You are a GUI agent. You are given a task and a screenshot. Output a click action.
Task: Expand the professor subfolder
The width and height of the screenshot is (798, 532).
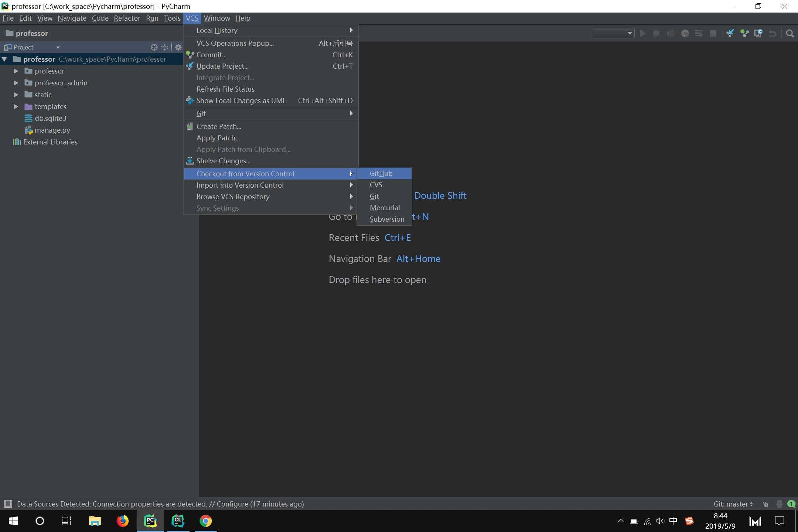point(16,71)
